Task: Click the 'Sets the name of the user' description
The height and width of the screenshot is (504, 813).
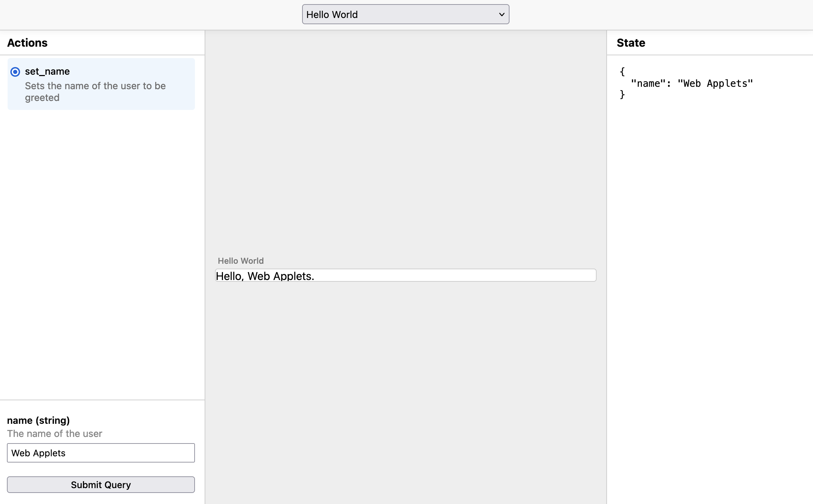Action: (95, 86)
